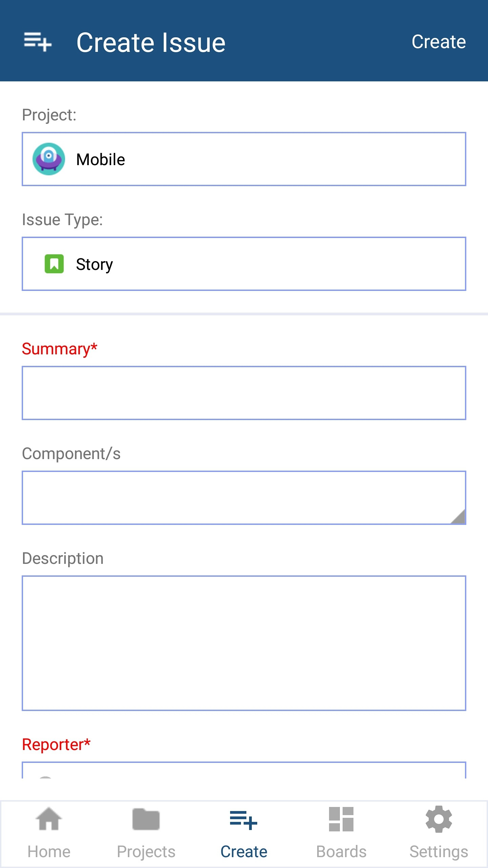The width and height of the screenshot is (488, 868).
Task: Switch to the Projects tab label
Action: click(146, 851)
